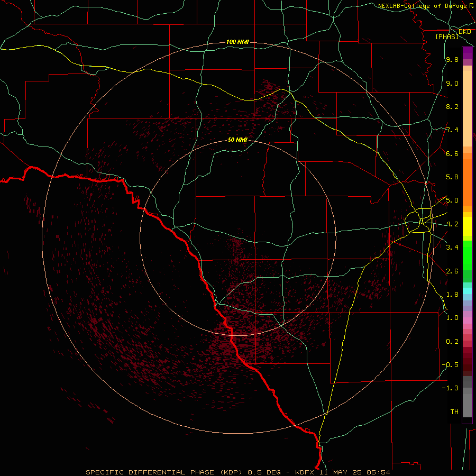Click the 8.2 value on the color scale
The height and width of the screenshot is (476, 476).
[452, 106]
